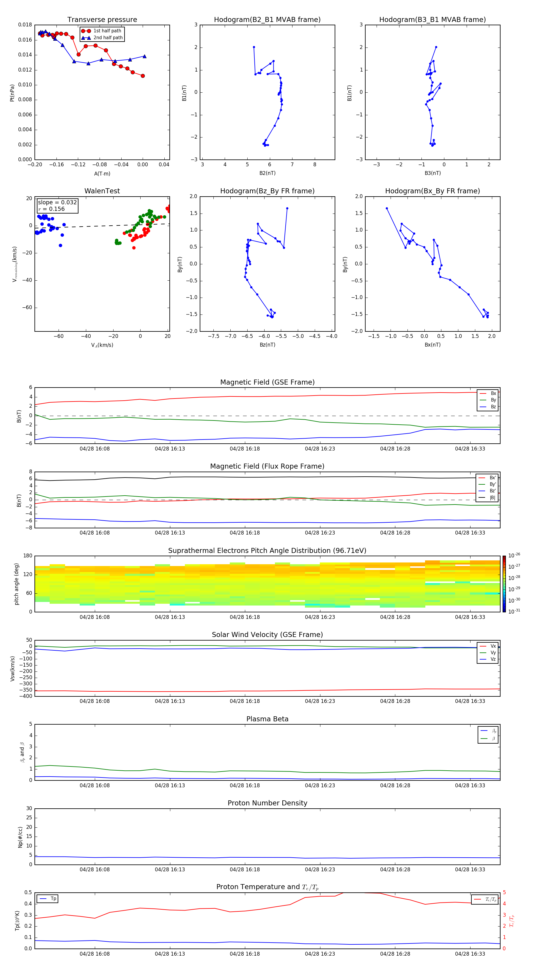Click the "Plasma Beta" title

tap(267, 719)
